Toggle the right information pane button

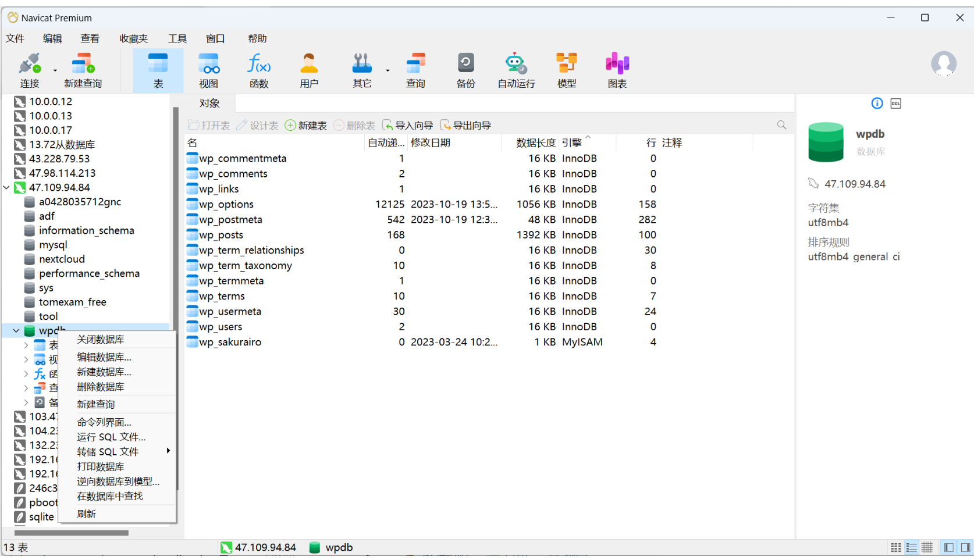tap(966, 547)
